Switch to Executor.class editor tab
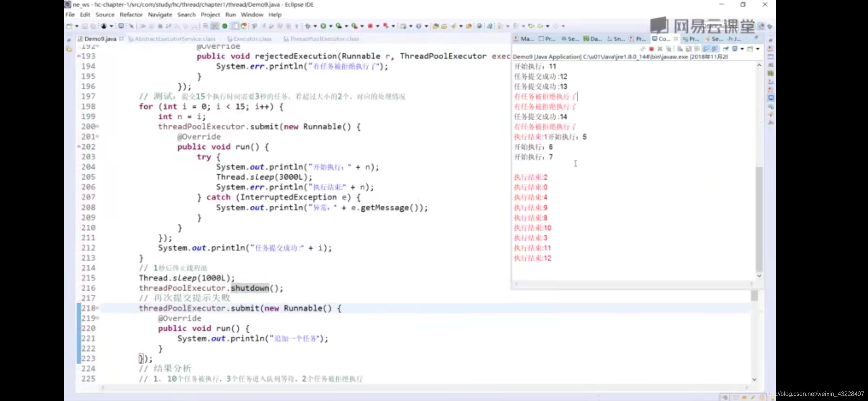The width and height of the screenshot is (868, 401). (249, 39)
